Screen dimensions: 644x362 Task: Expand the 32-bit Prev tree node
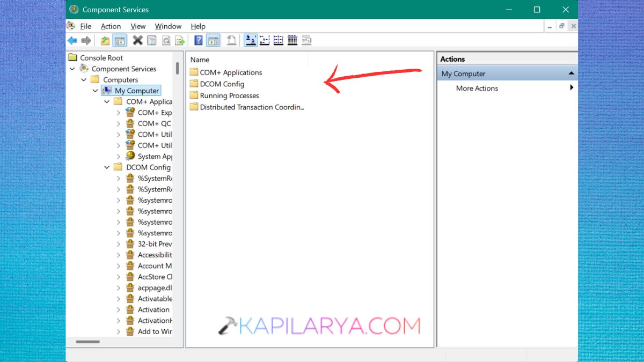(x=119, y=244)
